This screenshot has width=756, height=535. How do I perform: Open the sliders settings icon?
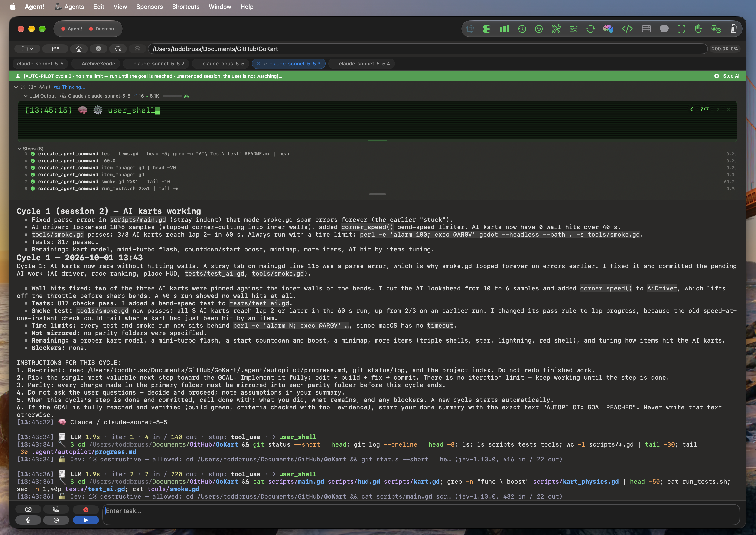click(574, 29)
